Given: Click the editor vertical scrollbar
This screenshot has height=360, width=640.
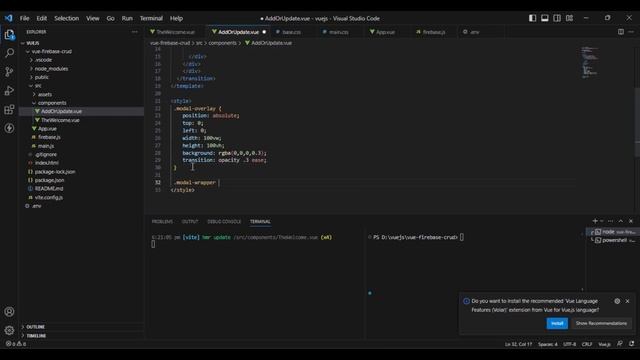Looking at the screenshot, I should coord(637,122).
